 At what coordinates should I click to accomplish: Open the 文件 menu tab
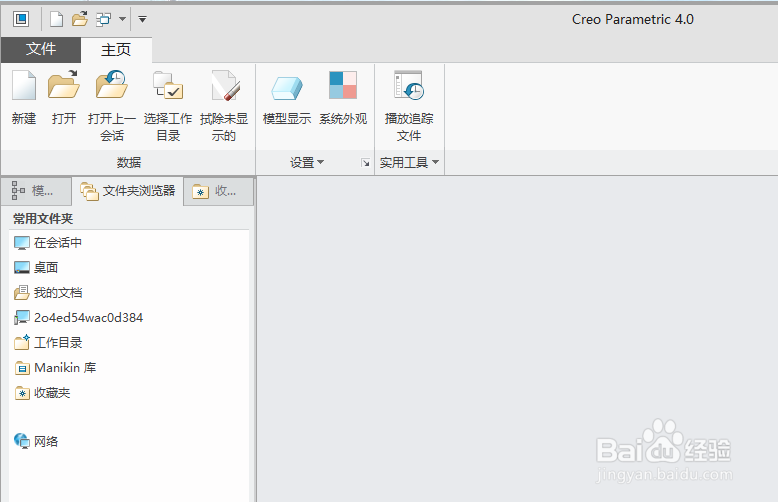tap(41, 49)
